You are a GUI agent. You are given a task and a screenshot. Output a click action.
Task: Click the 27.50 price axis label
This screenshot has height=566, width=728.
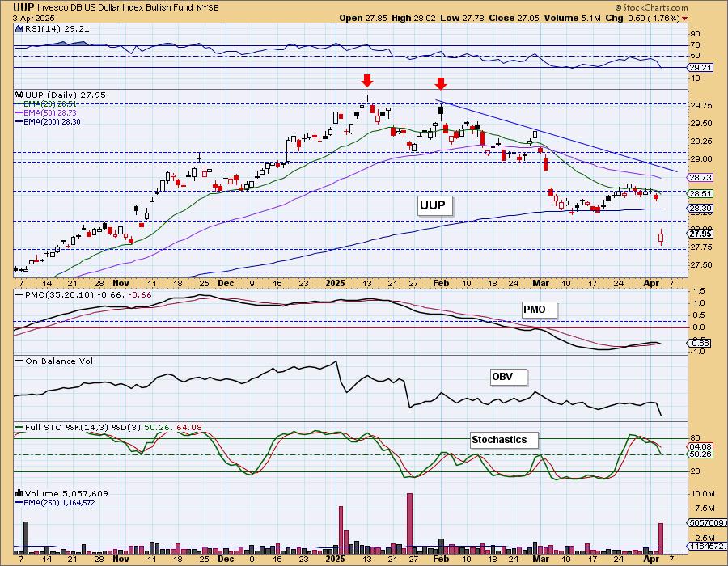point(701,265)
